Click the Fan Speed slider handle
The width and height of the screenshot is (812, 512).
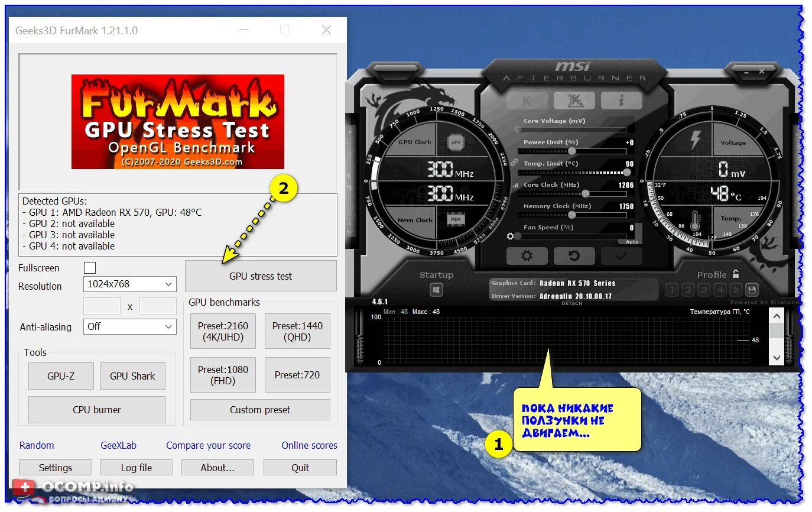click(x=518, y=236)
